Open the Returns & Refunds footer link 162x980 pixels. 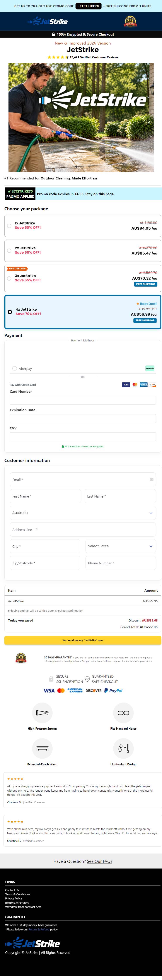click(x=17, y=902)
